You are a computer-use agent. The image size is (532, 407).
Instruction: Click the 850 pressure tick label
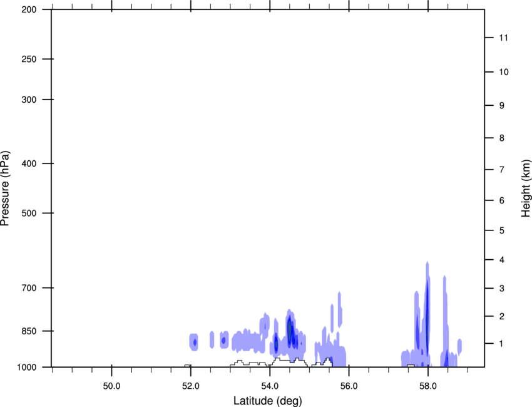tap(29, 331)
